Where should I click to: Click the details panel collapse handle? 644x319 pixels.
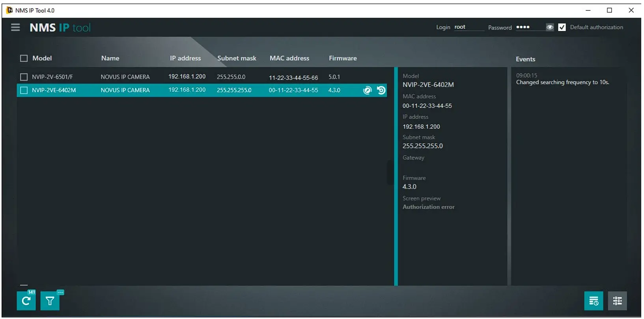point(390,172)
